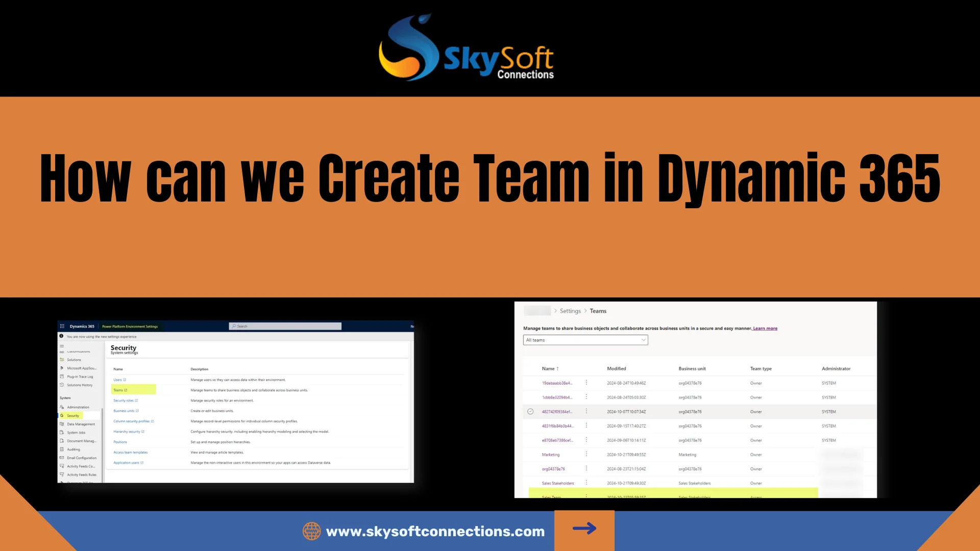Sort by Administrator column header
Image resolution: width=980 pixels, height=551 pixels.
pyautogui.click(x=836, y=368)
